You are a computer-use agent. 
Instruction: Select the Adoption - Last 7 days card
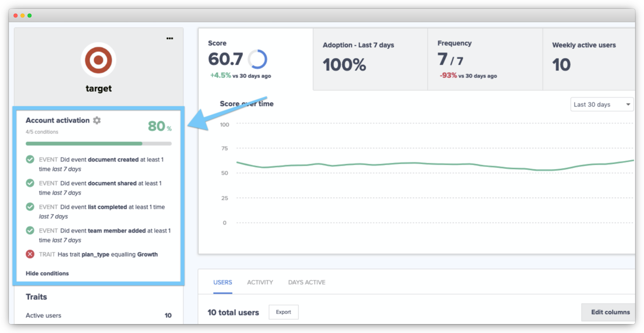coord(370,59)
